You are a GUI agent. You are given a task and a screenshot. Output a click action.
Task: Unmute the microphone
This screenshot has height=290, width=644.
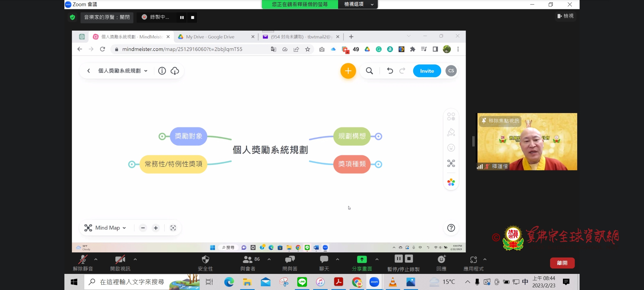[x=83, y=260]
